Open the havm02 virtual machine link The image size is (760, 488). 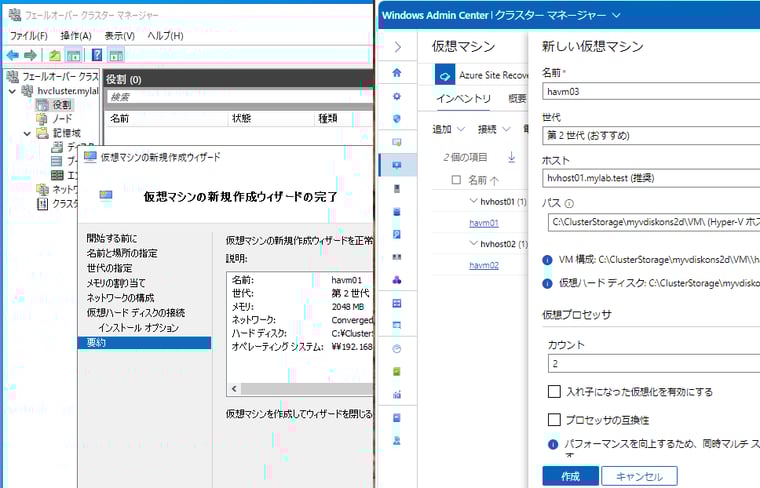(x=484, y=265)
